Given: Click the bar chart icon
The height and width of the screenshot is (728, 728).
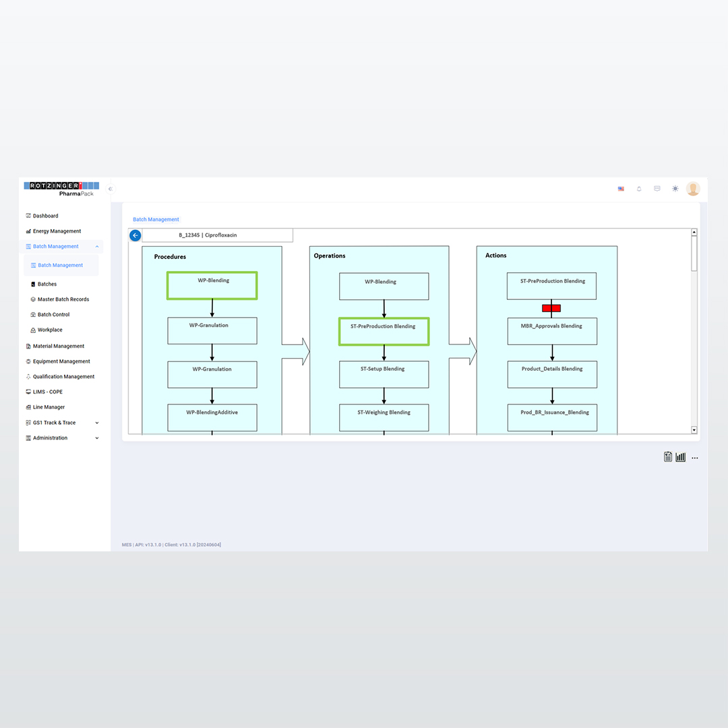Looking at the screenshot, I should coord(681,457).
